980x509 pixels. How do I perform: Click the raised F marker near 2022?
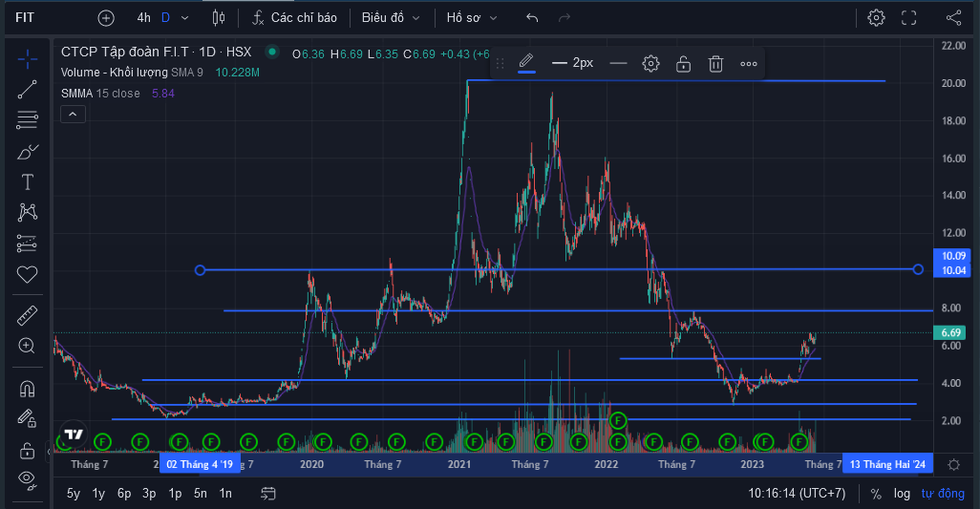(x=618, y=420)
